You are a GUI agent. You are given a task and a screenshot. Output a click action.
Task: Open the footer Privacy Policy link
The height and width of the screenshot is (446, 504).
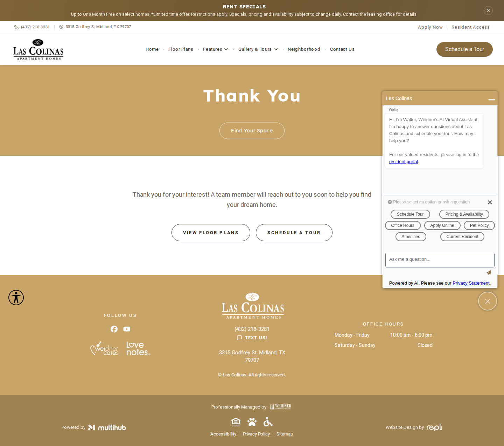click(256, 434)
